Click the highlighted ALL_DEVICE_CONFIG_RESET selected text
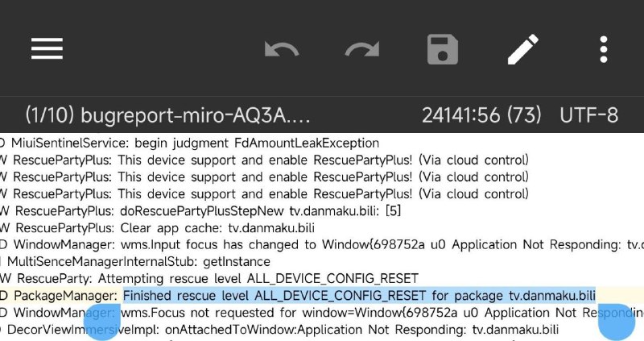The width and height of the screenshot is (644, 341). pyautogui.click(x=359, y=296)
